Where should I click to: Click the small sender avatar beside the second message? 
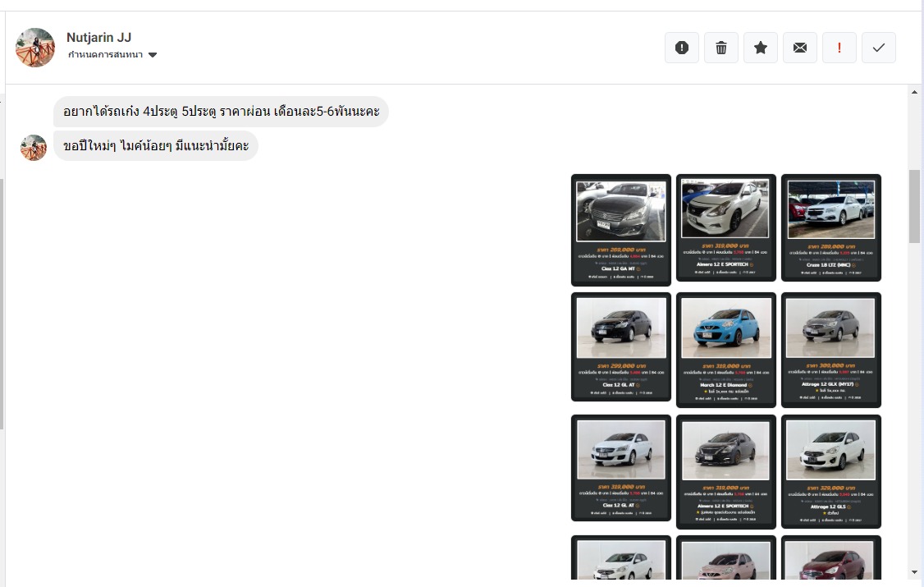click(x=34, y=147)
